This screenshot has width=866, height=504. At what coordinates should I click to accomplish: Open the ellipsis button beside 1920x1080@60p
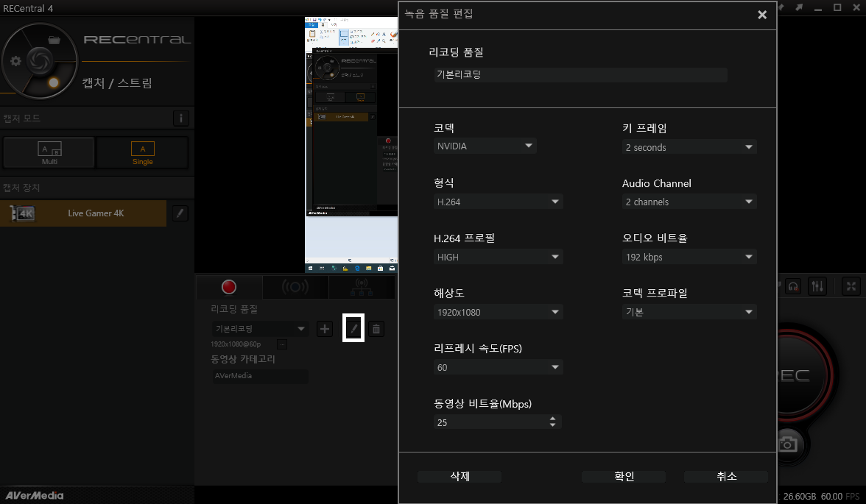click(282, 344)
